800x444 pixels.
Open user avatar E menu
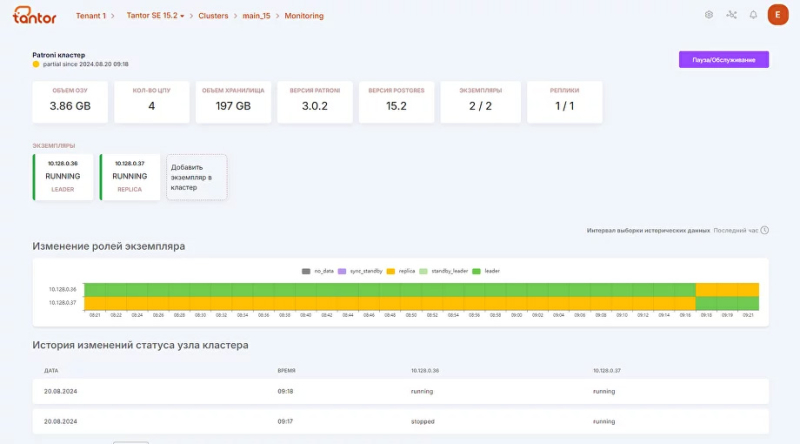777,15
